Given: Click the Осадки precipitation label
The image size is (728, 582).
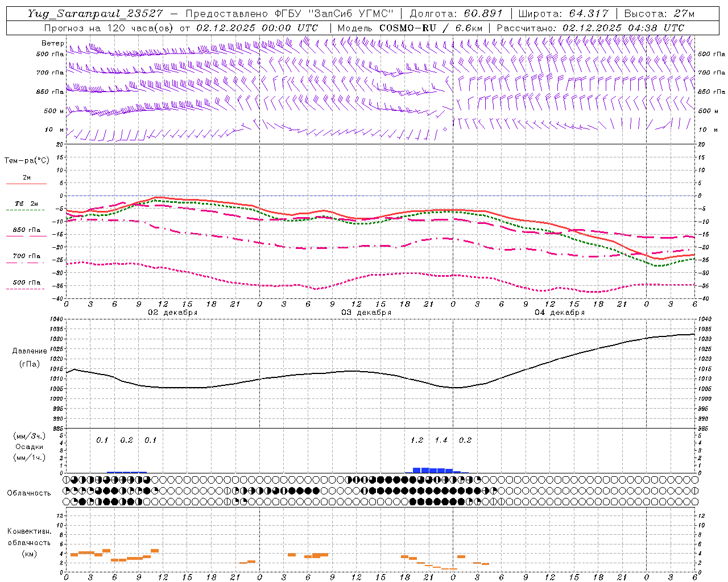Looking at the screenshot, I should pyautogui.click(x=29, y=447).
